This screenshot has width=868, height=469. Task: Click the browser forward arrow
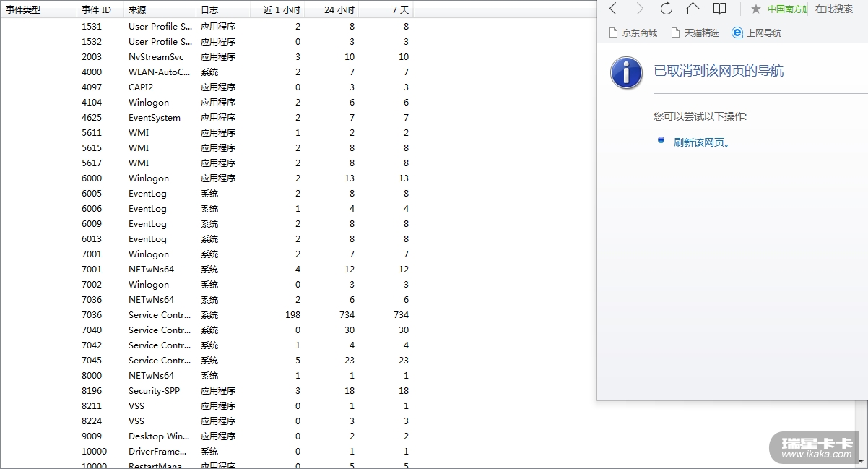click(x=639, y=9)
